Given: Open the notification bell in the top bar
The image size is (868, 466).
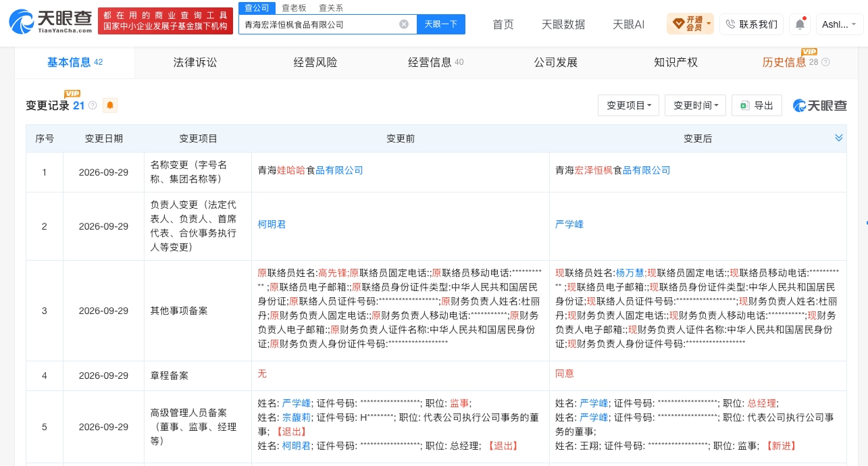Looking at the screenshot, I should (800, 24).
